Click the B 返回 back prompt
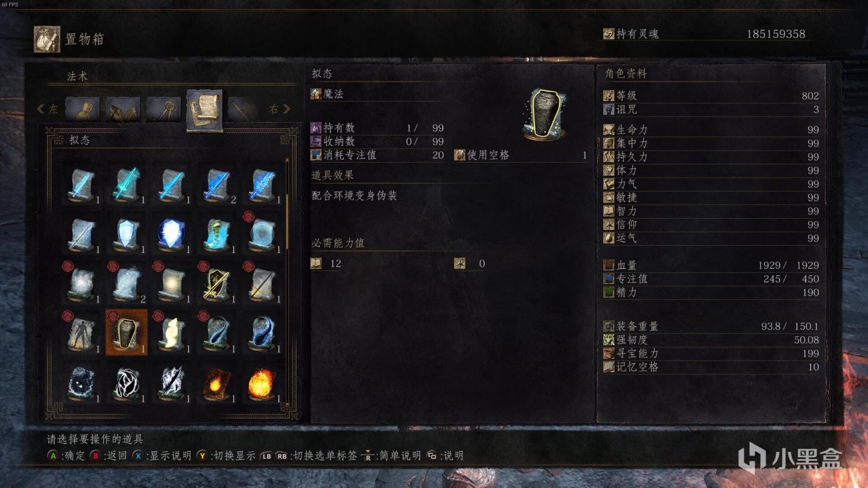This screenshot has width=868, height=488. (x=108, y=456)
